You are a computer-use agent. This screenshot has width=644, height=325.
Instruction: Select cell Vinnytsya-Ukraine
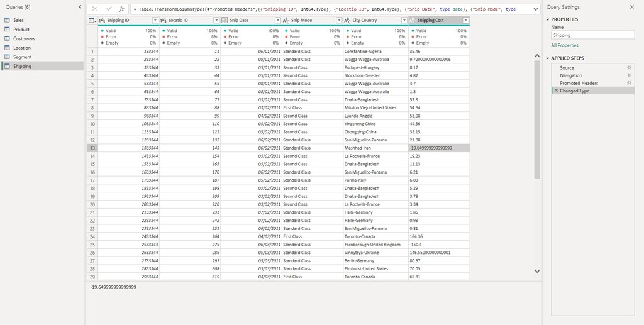376,253
